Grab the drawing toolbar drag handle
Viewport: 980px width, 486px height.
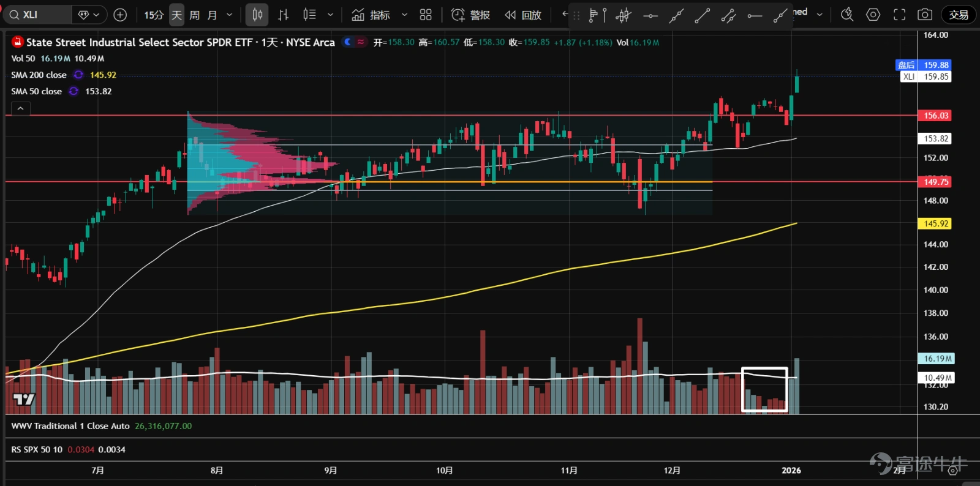click(576, 15)
